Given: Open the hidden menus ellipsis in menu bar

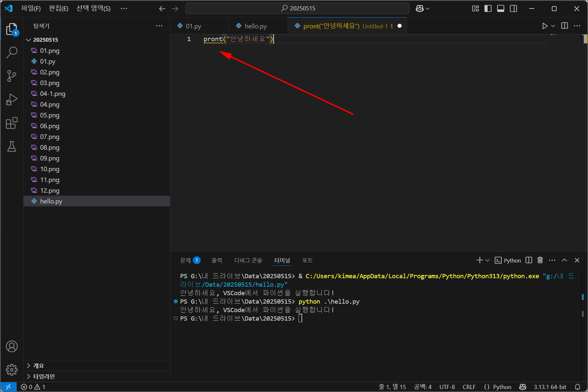Looking at the screenshot, I should point(124,8).
